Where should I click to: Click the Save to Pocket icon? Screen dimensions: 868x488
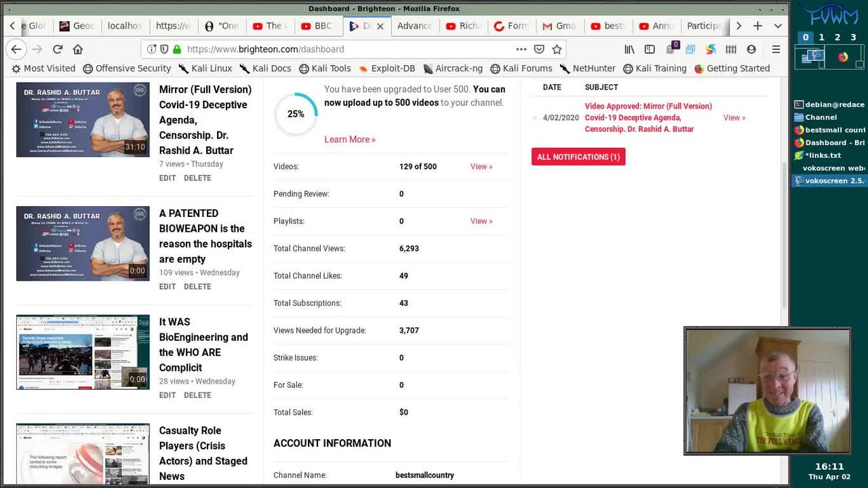(539, 49)
